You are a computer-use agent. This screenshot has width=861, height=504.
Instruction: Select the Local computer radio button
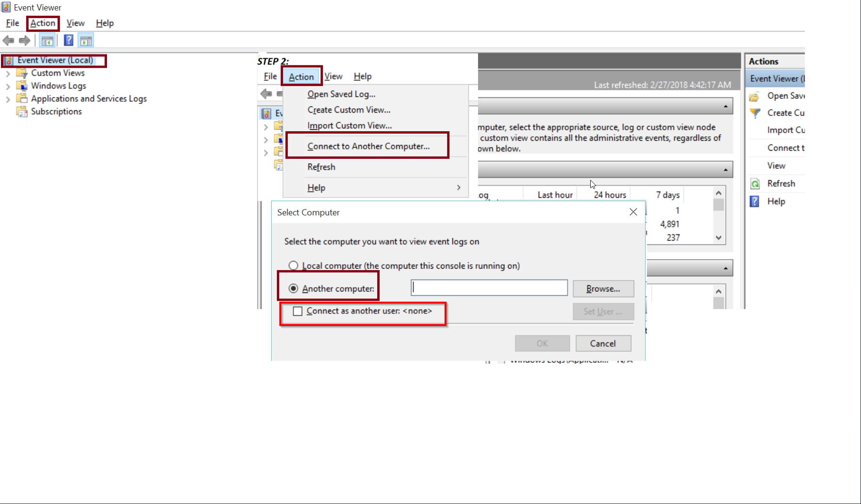click(293, 266)
